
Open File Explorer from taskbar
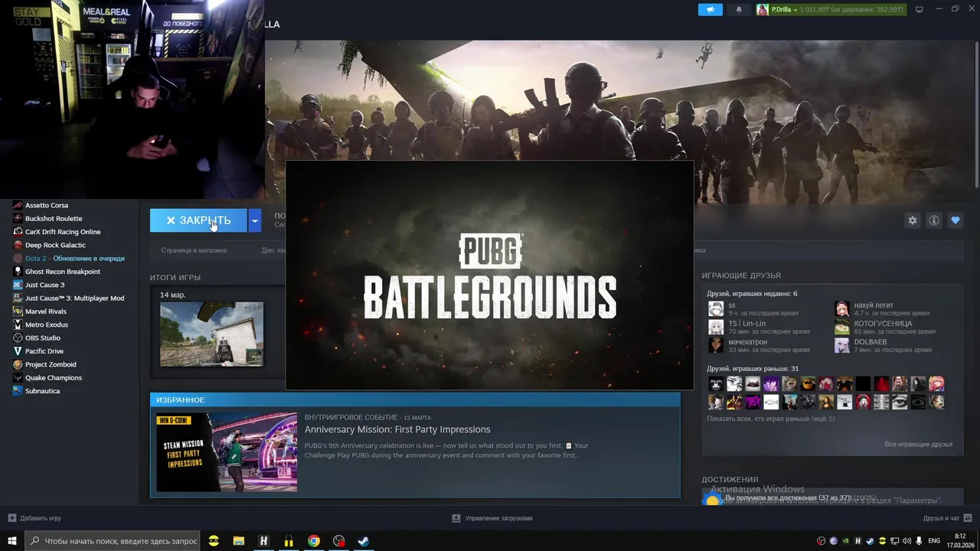pos(238,541)
